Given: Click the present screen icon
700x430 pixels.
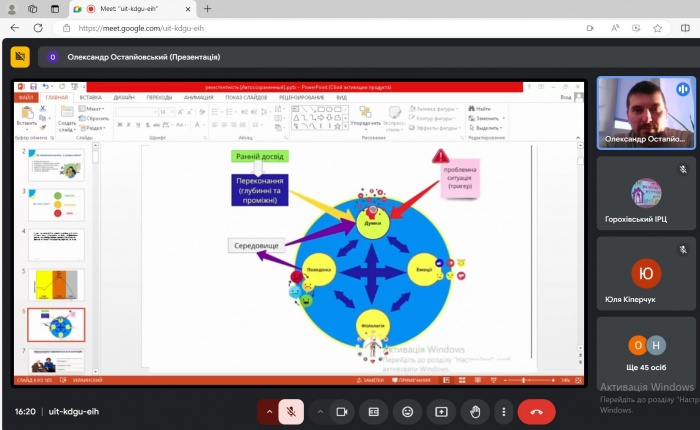Looking at the screenshot, I should point(440,411).
